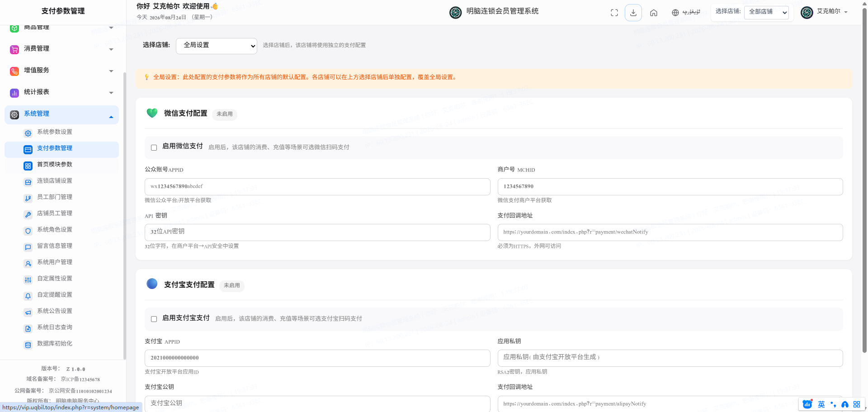Expand the 商品管理 menu arrow
Viewport: 868px width, 412px height.
(x=111, y=28)
